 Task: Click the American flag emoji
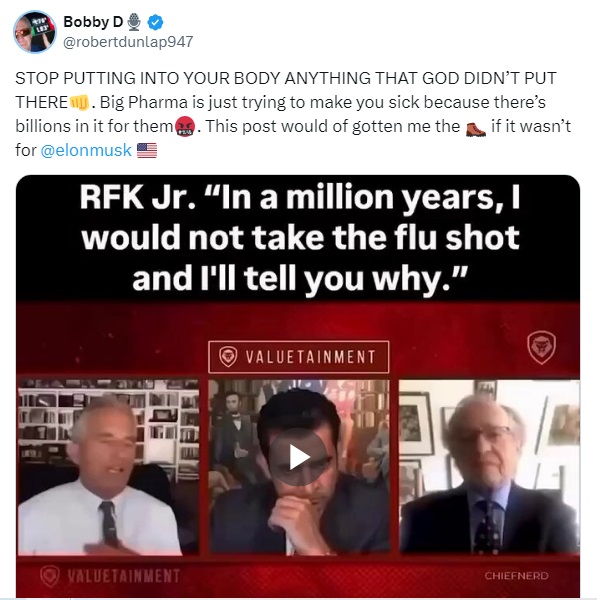click(147, 150)
